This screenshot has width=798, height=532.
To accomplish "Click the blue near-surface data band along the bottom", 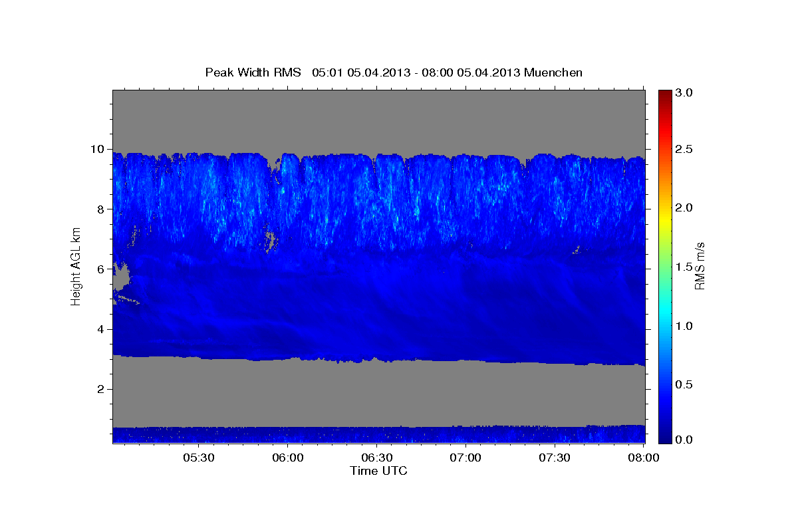I will (379, 435).
